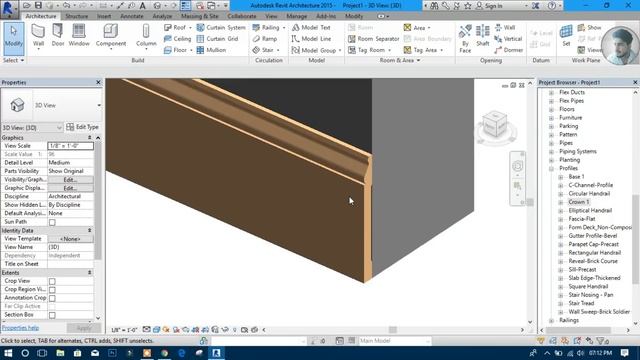This screenshot has height=360, width=640.
Task: Open the Windows Start menu
Action: click(x=8, y=353)
